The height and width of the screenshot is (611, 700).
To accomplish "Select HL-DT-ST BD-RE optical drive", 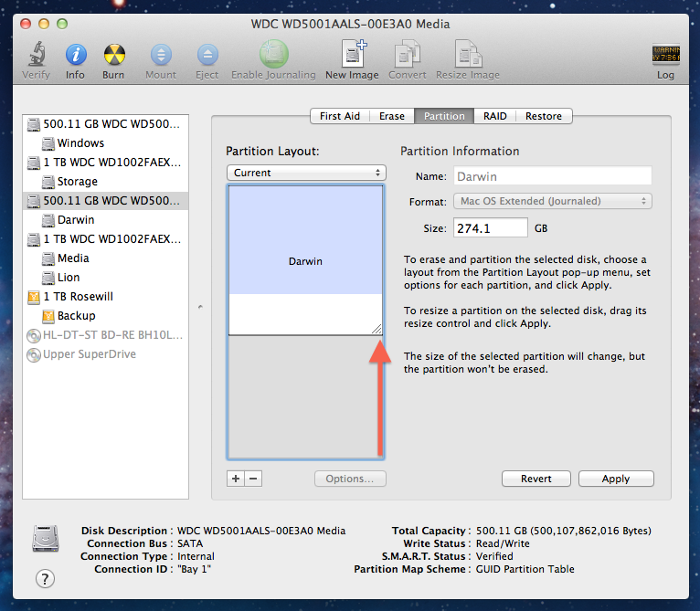I will [x=105, y=335].
